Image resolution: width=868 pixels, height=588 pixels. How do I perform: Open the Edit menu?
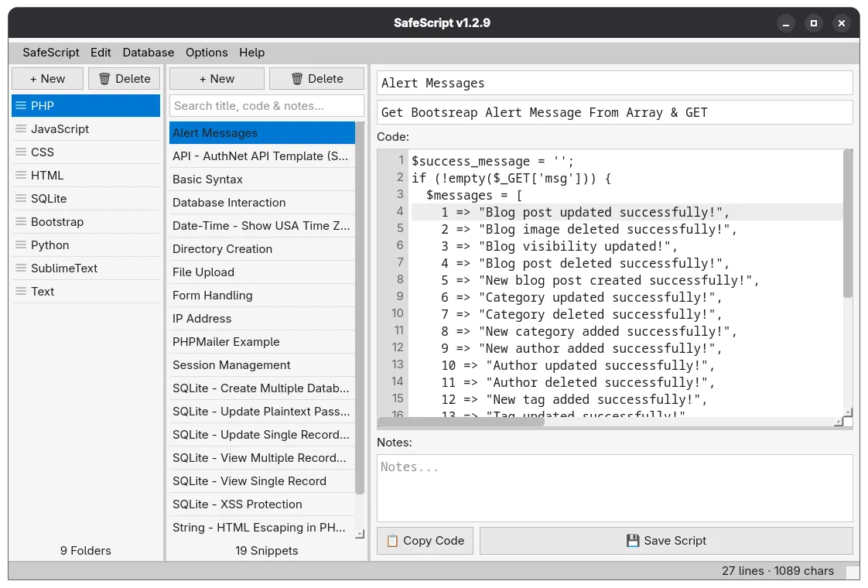[x=101, y=52]
